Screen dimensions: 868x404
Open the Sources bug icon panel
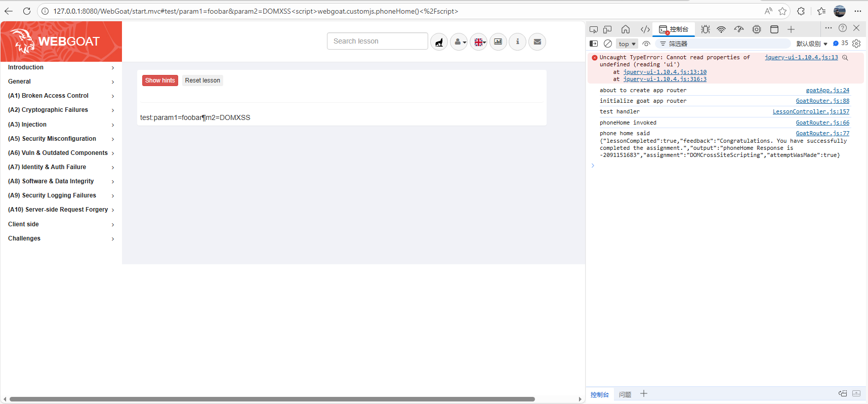point(706,29)
